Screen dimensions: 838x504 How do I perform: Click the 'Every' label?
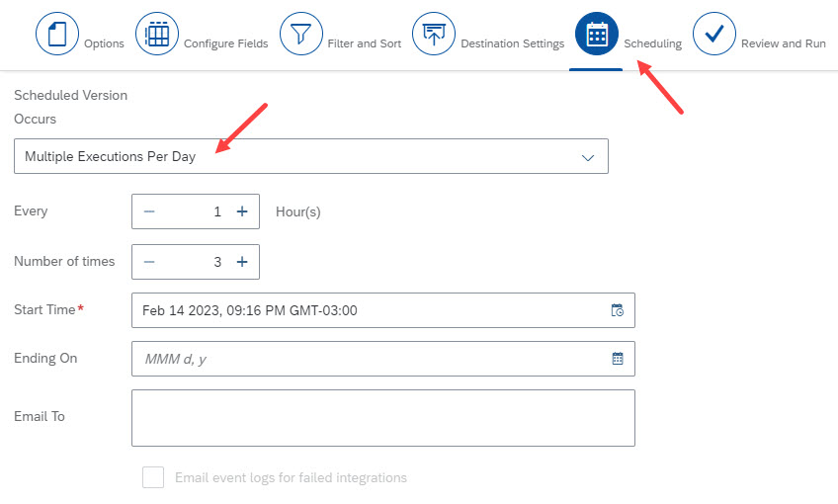(x=31, y=211)
